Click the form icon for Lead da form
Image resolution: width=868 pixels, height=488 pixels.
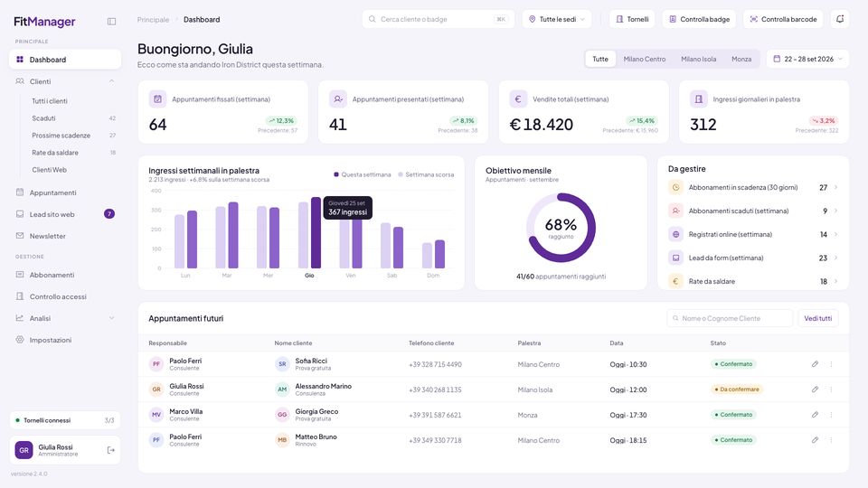coord(676,258)
